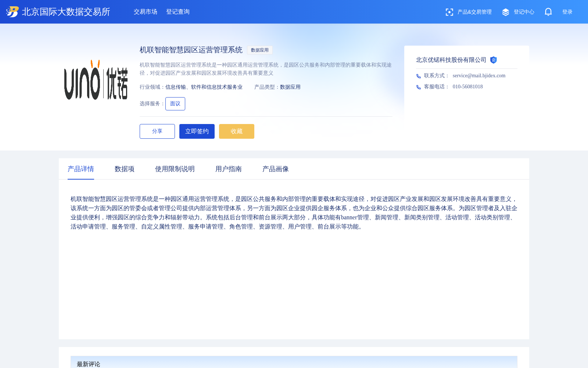Select the 面议 service option

[x=175, y=104]
